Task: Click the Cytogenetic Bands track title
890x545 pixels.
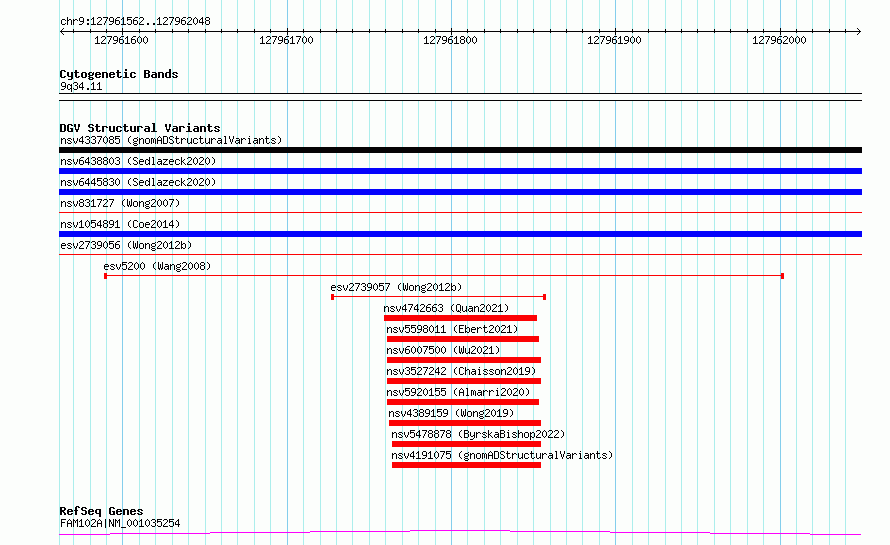Action: coord(119,74)
